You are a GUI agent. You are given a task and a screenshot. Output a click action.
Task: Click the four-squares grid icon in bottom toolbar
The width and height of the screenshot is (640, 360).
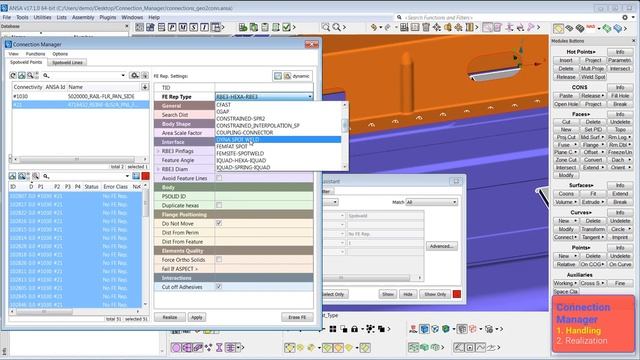(x=333, y=329)
